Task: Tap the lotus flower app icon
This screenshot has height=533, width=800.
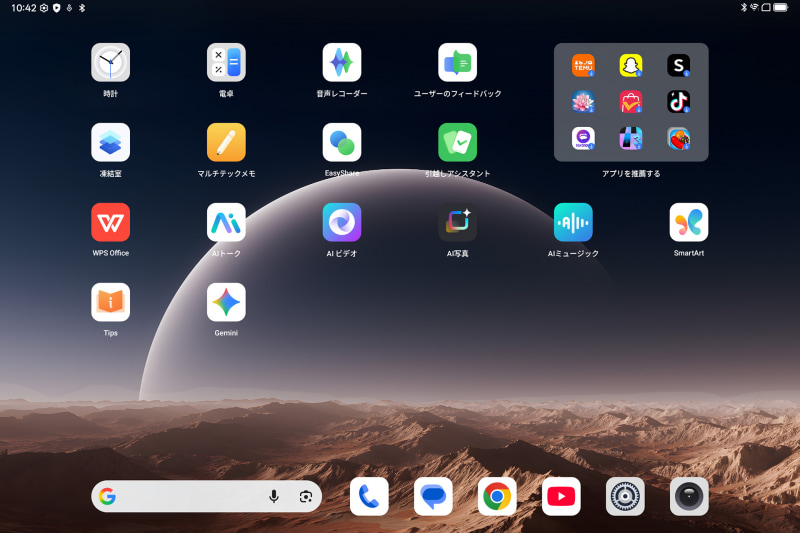Action: pyautogui.click(x=583, y=102)
